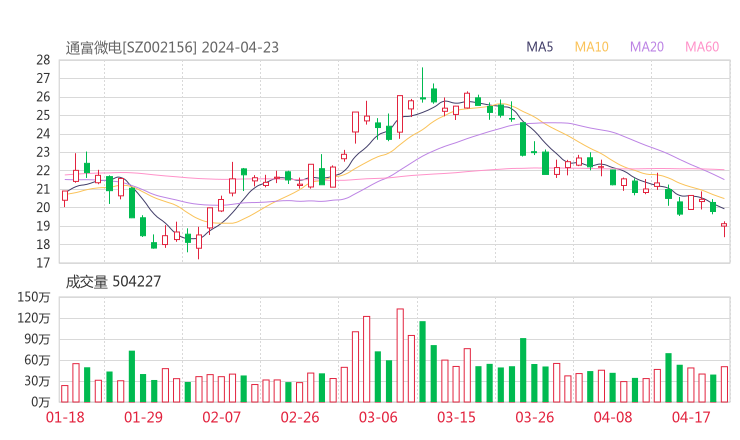
Task: Click the 01-18 date axis label
Action: (65, 417)
